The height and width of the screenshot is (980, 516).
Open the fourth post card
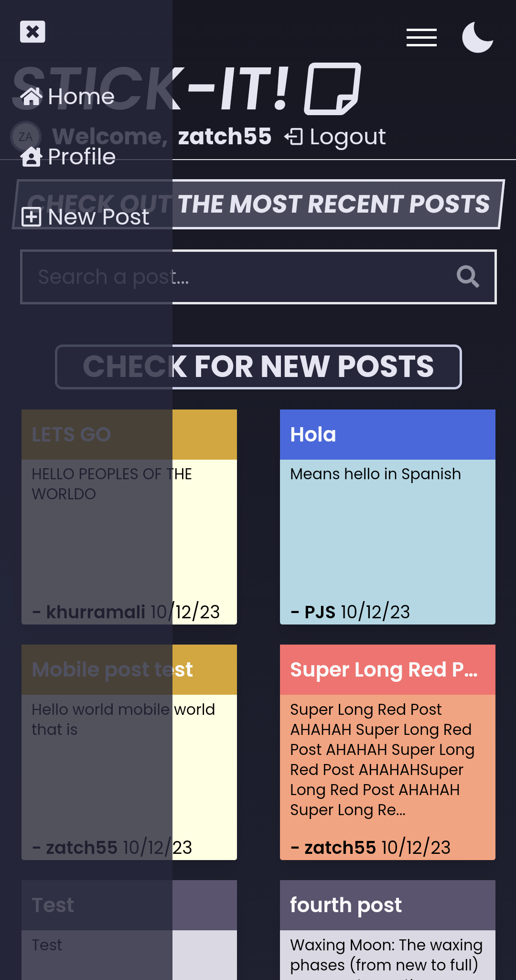pos(387,930)
